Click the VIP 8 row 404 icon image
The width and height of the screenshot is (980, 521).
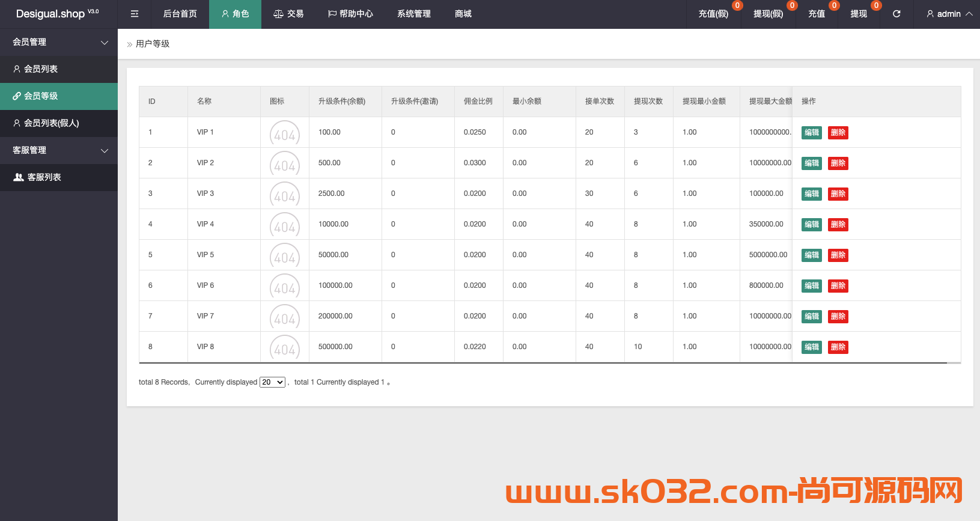(285, 348)
